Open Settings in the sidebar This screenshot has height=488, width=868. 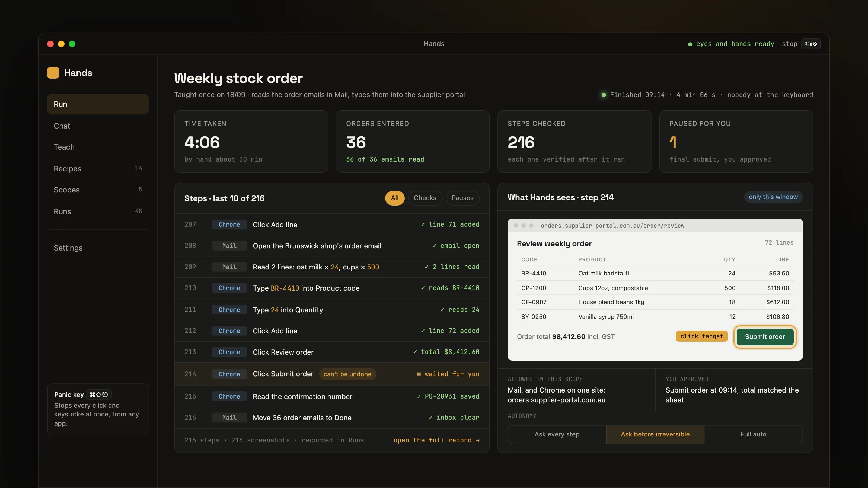tap(98, 248)
